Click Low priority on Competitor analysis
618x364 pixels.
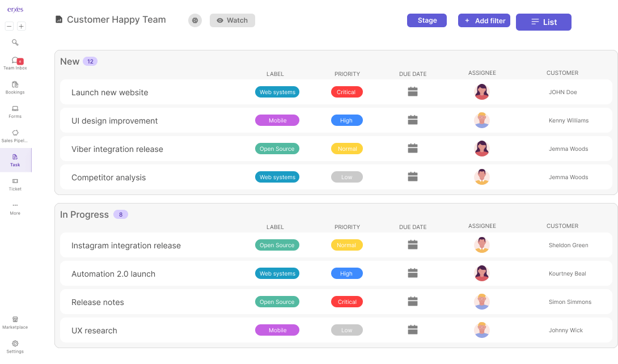[347, 177]
